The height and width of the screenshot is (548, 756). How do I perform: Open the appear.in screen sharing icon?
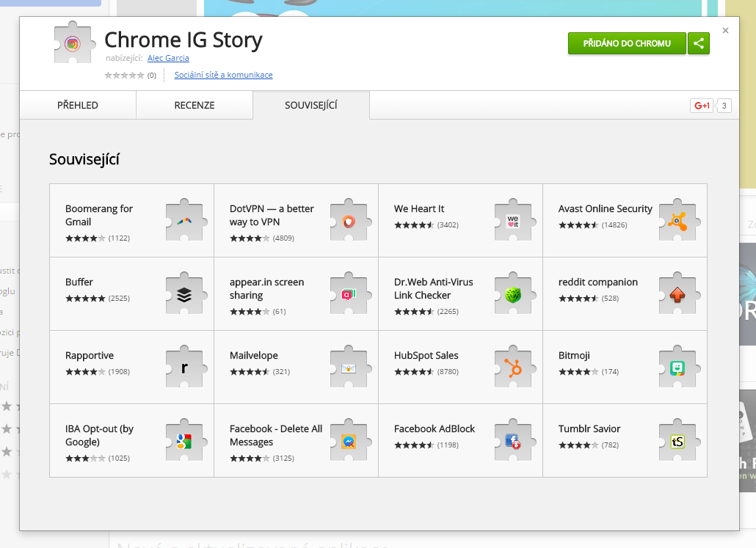pyautogui.click(x=351, y=293)
